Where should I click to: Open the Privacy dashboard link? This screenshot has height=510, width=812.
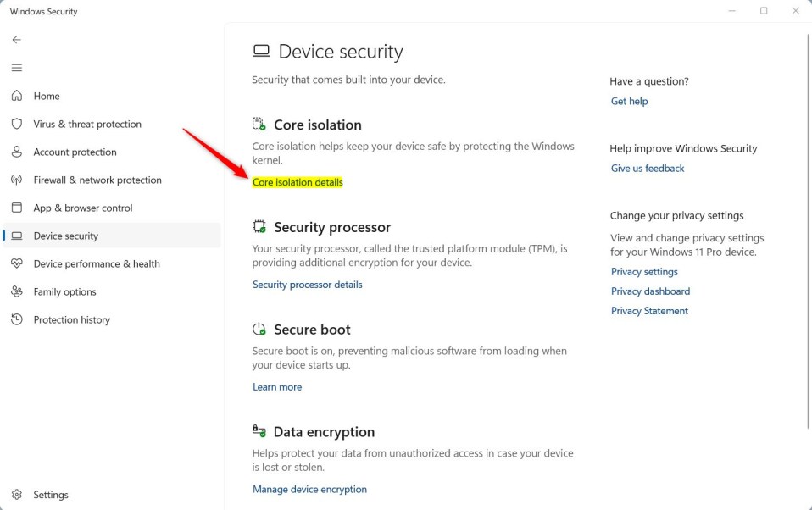point(650,291)
